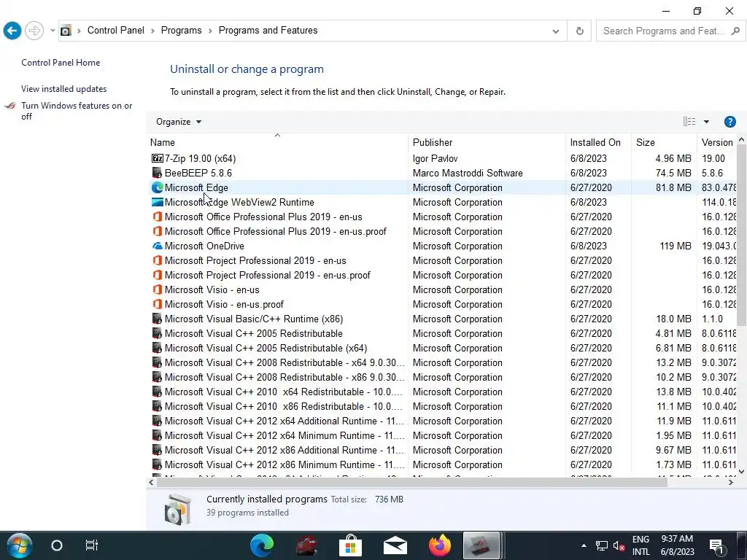The image size is (747, 560).
Task: Show hidden system tray icons
Action: coord(584,545)
